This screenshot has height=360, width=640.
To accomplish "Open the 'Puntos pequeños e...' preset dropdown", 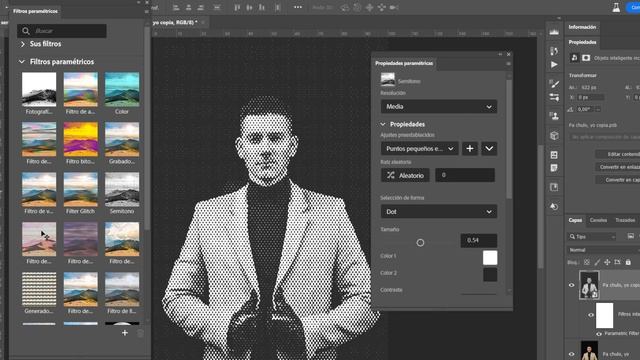I will click(x=419, y=149).
